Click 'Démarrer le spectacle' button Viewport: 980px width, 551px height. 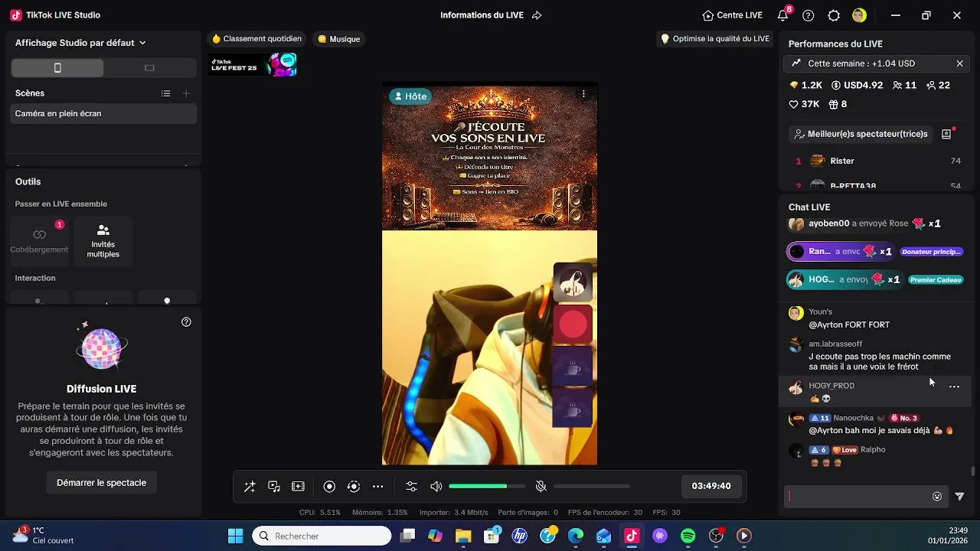tap(101, 483)
